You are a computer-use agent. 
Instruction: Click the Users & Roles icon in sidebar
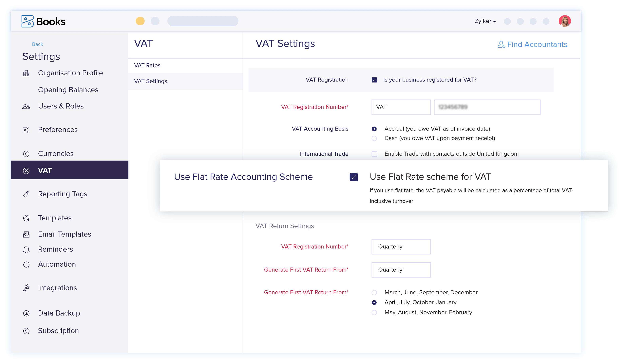(x=27, y=106)
